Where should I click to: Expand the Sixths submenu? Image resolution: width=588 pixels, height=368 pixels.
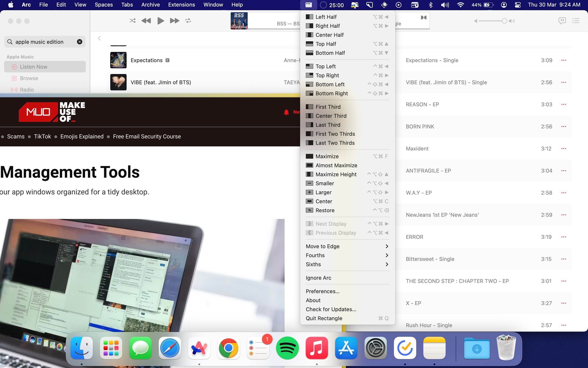pos(347,264)
